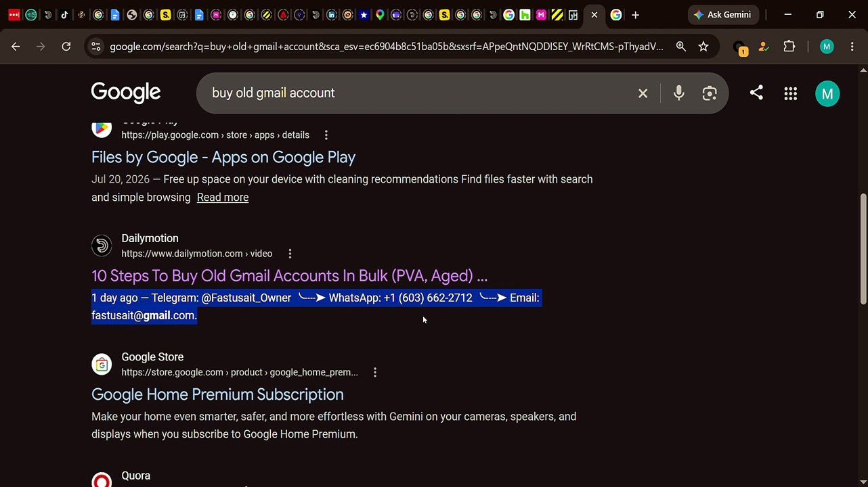
Task: Search by image with Lens icon
Action: pos(709,93)
